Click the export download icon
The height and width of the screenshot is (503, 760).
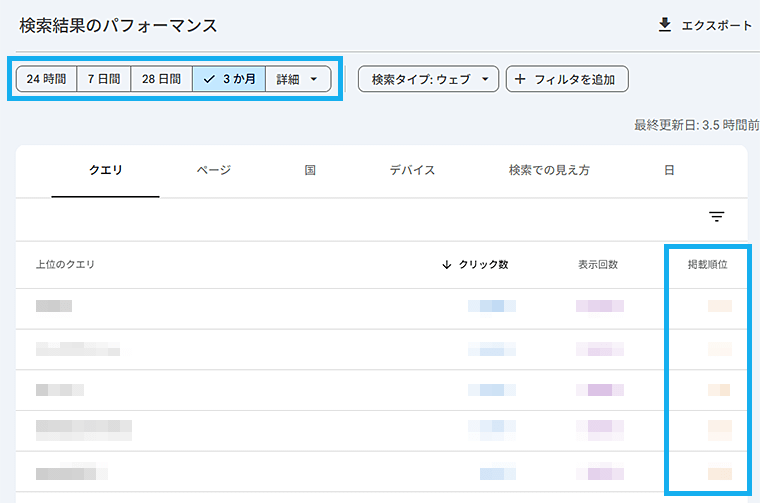coord(665,25)
